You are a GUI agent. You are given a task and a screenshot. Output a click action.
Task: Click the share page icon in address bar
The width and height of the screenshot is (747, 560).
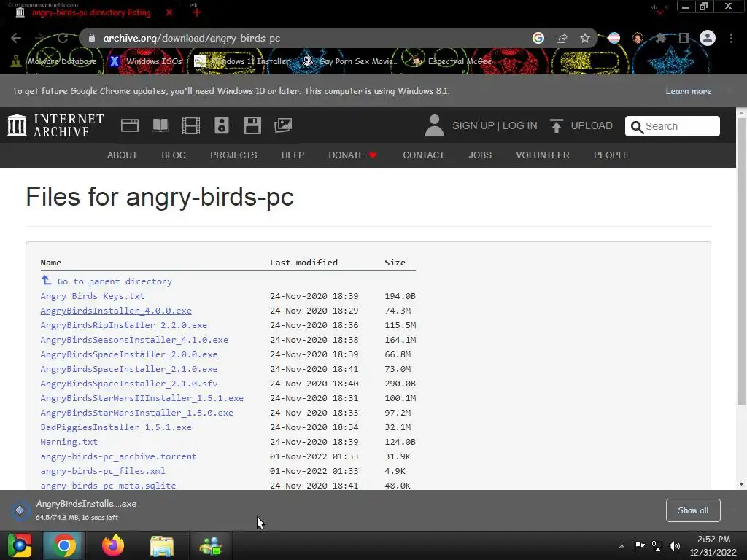coord(562,38)
